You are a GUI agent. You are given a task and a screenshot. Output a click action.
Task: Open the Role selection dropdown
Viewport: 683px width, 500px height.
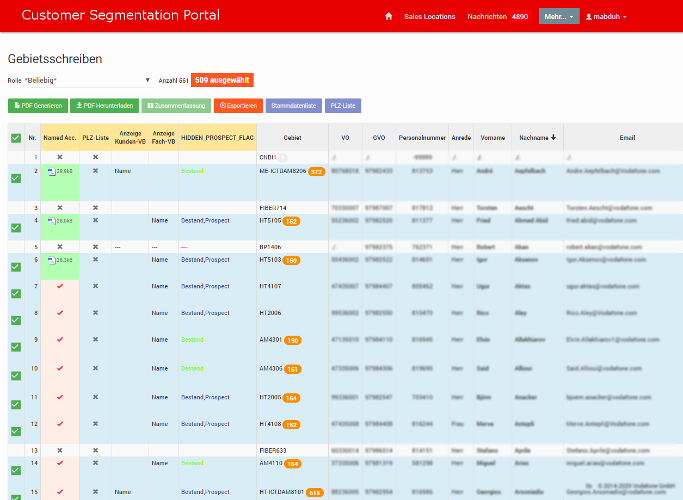pos(86,80)
